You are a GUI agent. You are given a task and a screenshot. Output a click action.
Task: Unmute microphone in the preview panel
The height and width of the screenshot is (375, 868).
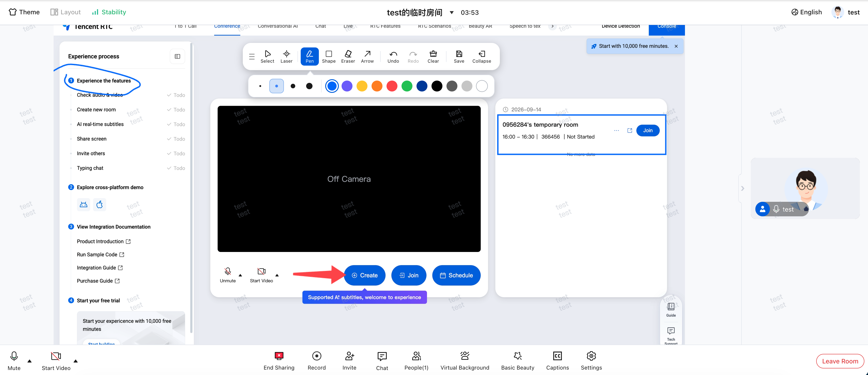point(227,275)
